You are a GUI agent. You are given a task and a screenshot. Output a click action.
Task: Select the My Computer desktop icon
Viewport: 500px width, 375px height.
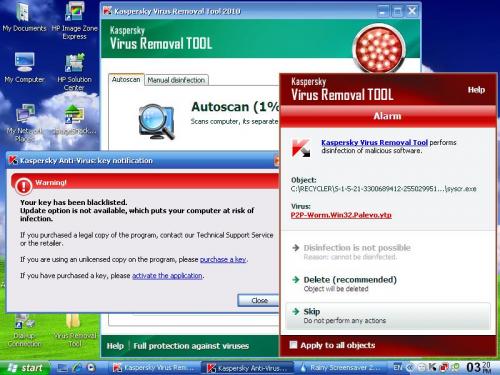pyautogui.click(x=24, y=68)
